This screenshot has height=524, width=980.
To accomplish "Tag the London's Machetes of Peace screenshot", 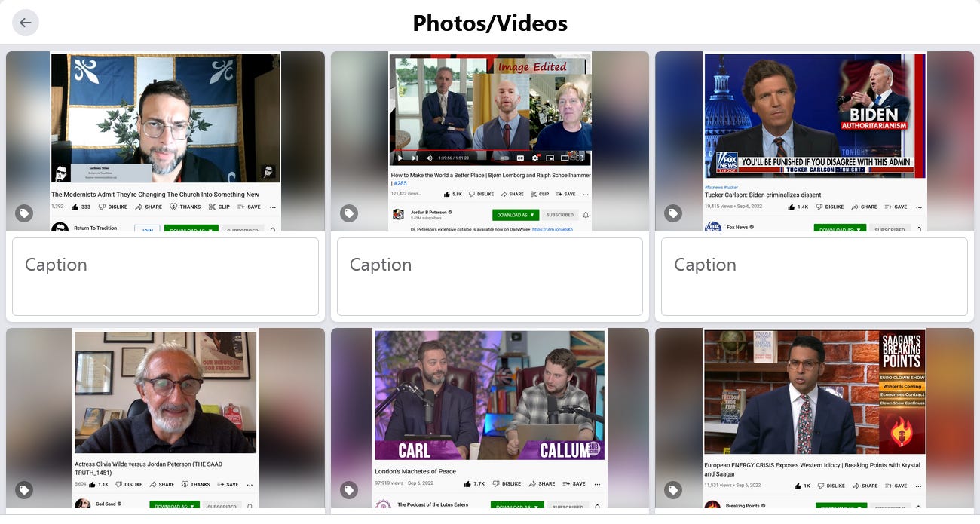I will [x=348, y=490].
